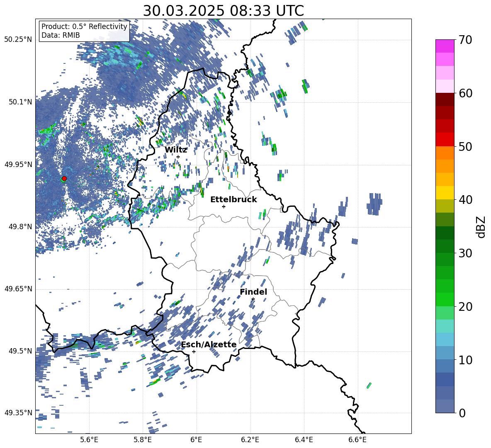Click the Esch/Alzette location cross marker
491x448 pixels.
tap(194, 351)
